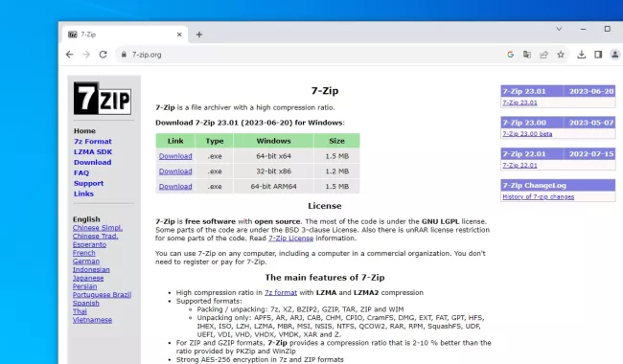Switch language to Japanese
The image size is (623, 364).
pyautogui.click(x=88, y=278)
